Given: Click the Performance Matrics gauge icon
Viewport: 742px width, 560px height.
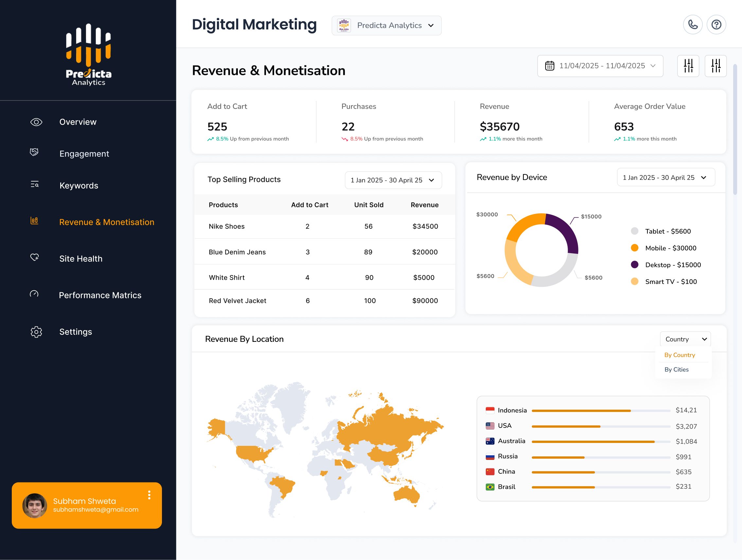Looking at the screenshot, I should coord(34,294).
